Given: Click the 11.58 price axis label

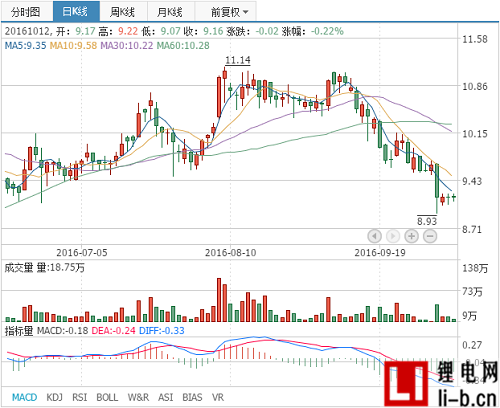Looking at the screenshot, I should click(x=475, y=39).
